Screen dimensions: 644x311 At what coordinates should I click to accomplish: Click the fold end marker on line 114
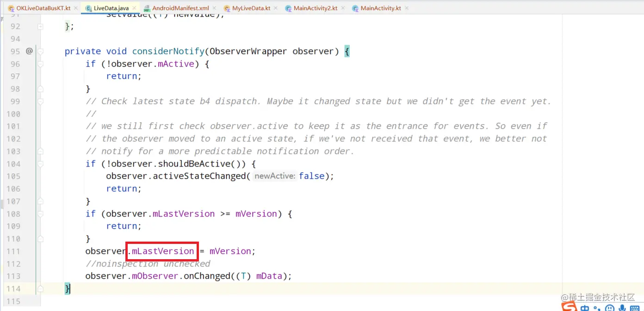pyautogui.click(x=41, y=289)
